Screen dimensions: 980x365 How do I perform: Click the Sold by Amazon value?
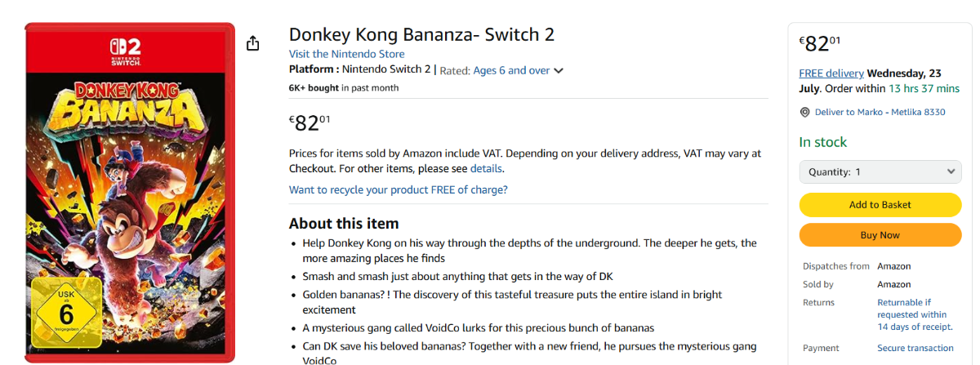[x=894, y=284]
